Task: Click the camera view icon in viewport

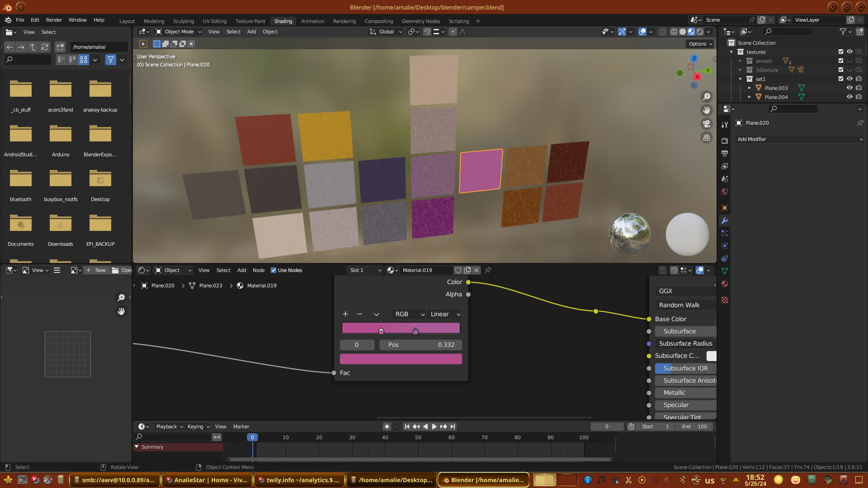Action: 706,124
